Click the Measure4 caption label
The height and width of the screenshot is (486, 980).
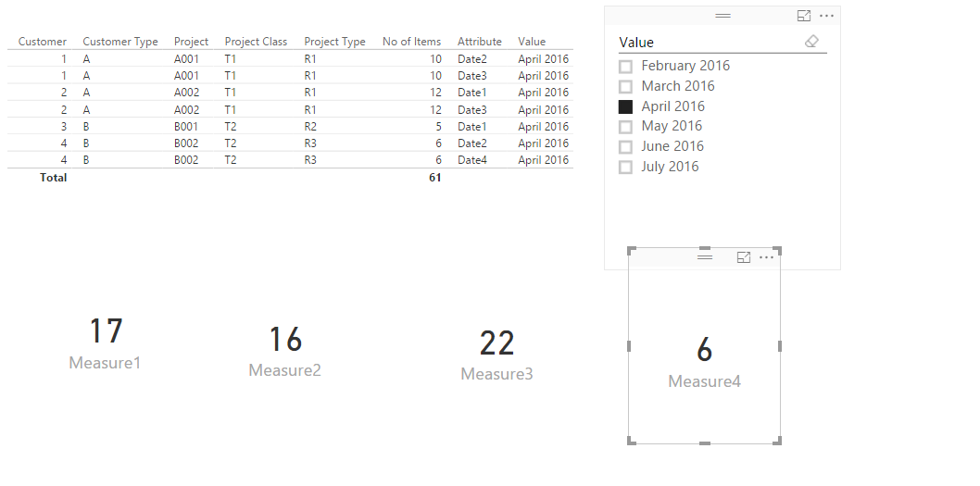click(704, 381)
